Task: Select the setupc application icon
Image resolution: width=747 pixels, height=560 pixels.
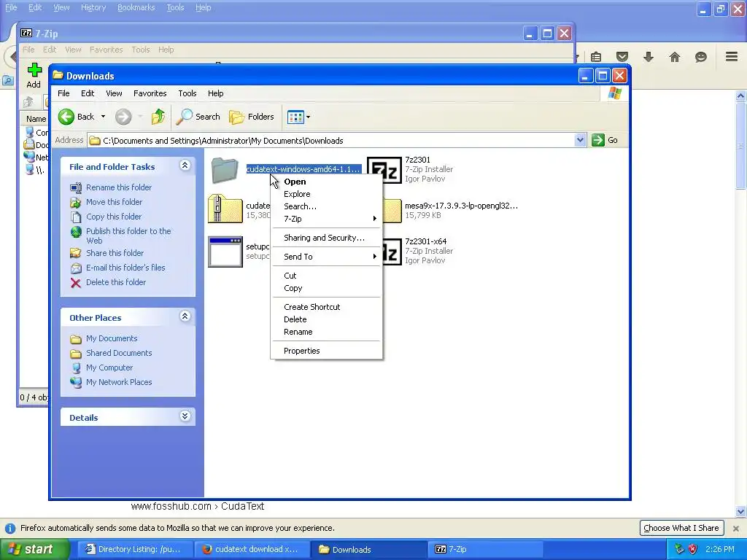Action: tap(225, 252)
